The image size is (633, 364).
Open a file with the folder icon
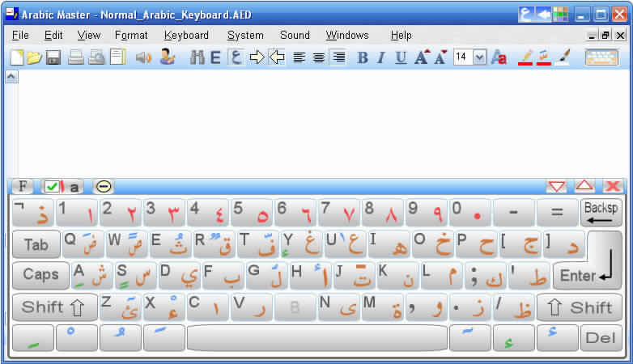(x=34, y=57)
